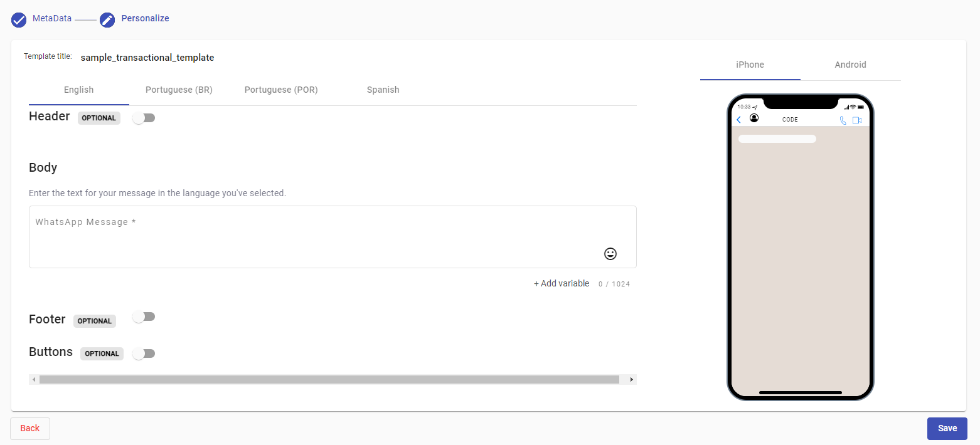Click the MetaData step checkmark icon
This screenshot has height=445, width=980.
tap(19, 20)
